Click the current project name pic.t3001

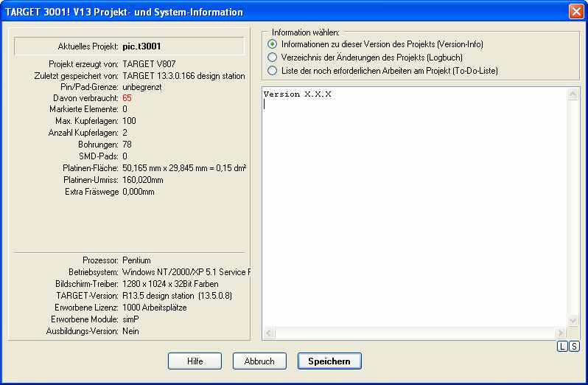(141, 46)
